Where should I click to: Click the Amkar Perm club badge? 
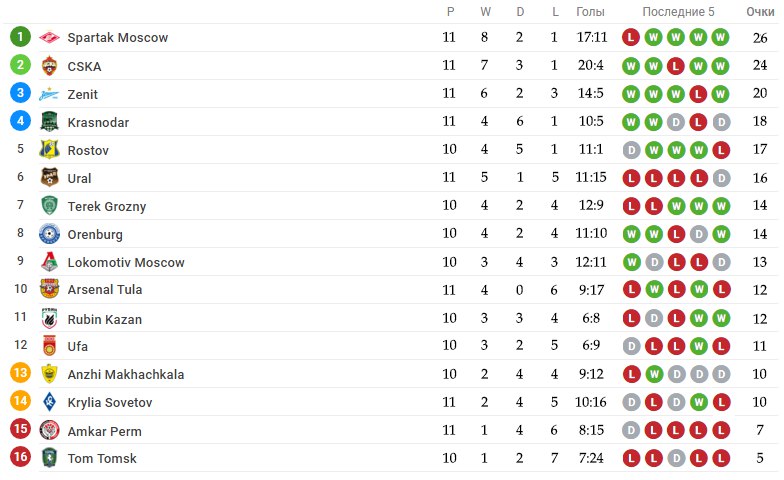[50, 430]
